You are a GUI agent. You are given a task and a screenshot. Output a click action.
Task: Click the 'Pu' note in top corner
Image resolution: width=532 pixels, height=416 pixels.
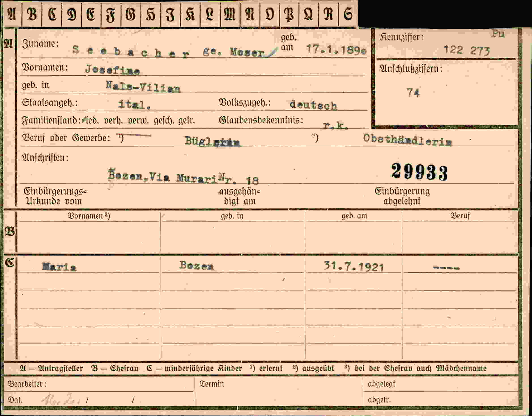(497, 34)
